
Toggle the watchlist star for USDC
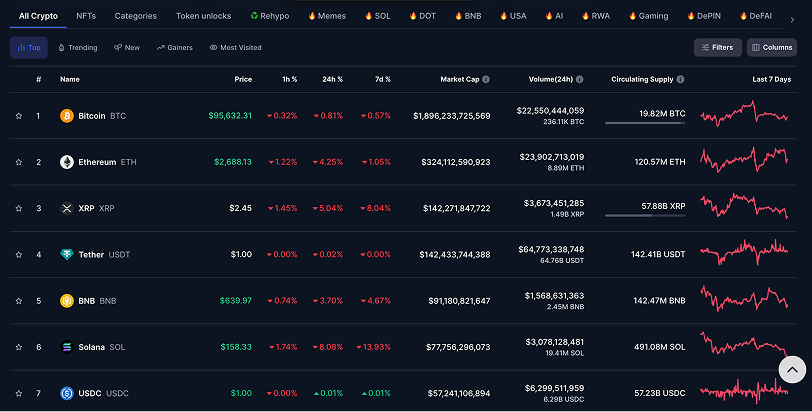point(19,393)
